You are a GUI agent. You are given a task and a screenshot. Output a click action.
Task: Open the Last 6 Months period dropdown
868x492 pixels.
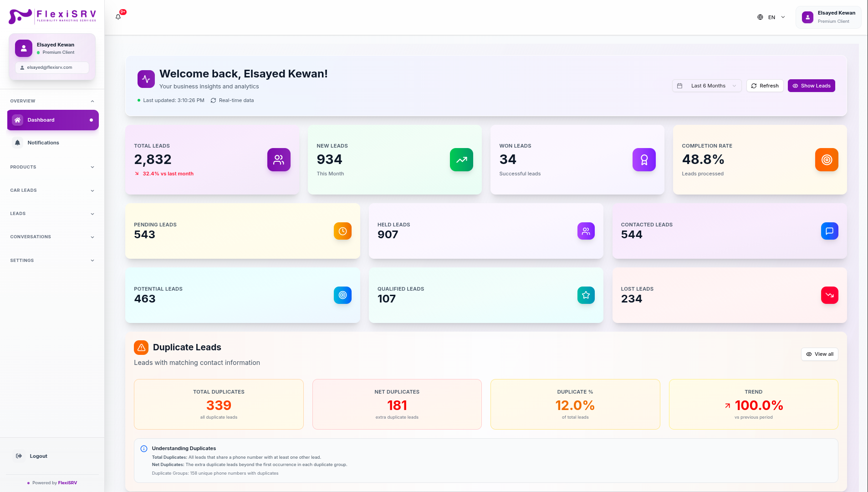[707, 86]
